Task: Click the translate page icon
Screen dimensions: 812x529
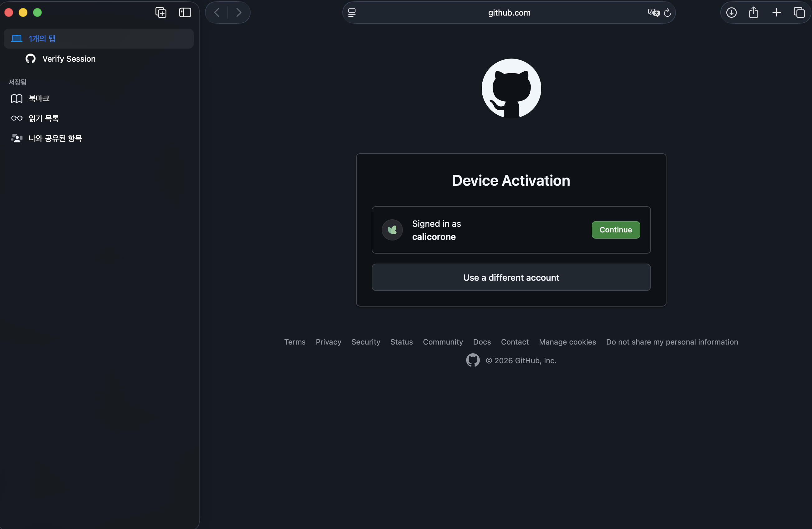Action: click(x=653, y=13)
